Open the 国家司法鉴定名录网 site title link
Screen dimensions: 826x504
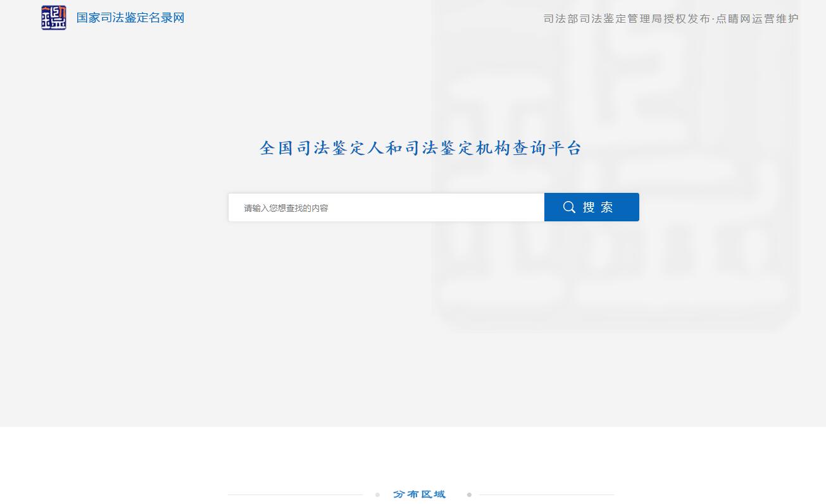pyautogui.click(x=130, y=18)
